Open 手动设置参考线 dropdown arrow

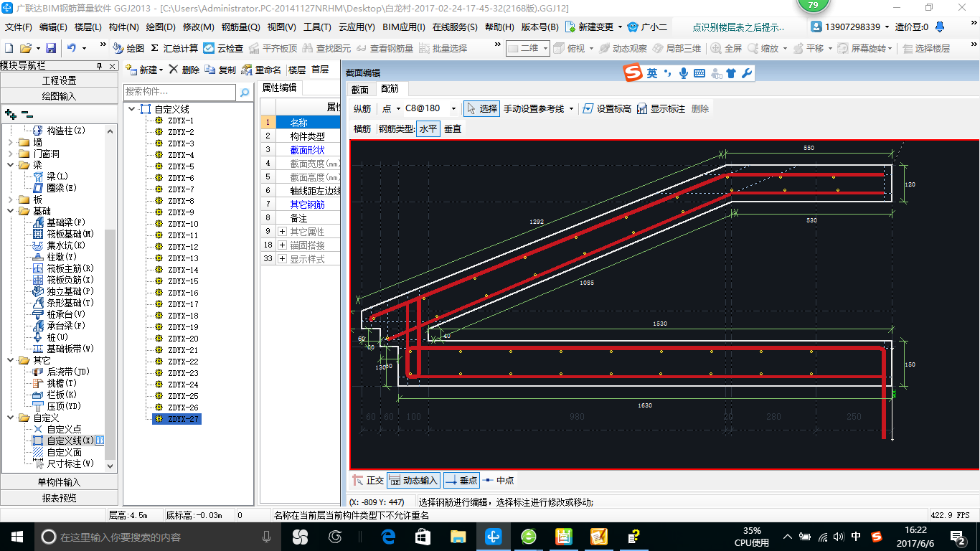coord(571,108)
